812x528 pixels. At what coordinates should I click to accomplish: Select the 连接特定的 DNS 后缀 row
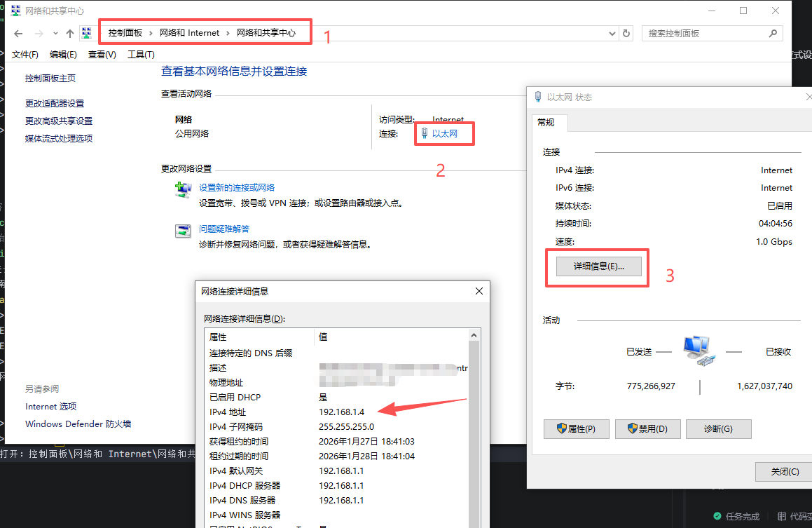[x=336, y=353]
